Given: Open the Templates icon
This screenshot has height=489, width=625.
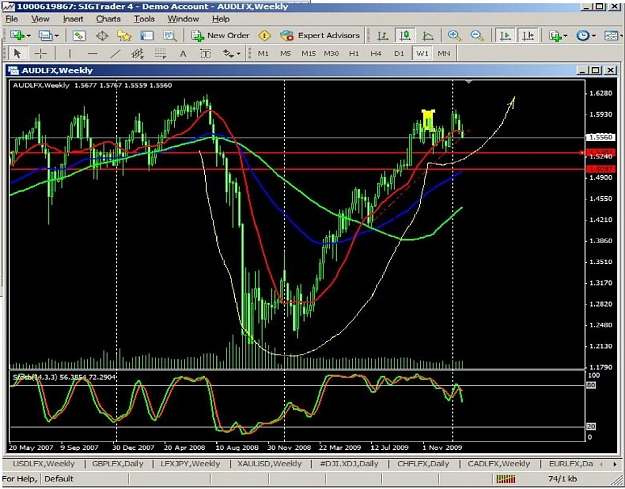Looking at the screenshot, I should [611, 35].
